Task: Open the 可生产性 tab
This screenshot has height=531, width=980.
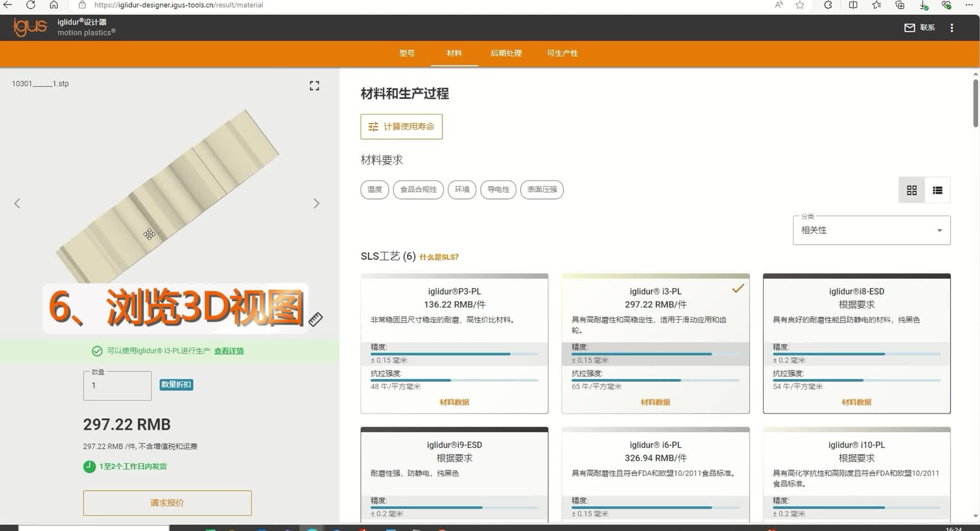Action: pos(562,53)
